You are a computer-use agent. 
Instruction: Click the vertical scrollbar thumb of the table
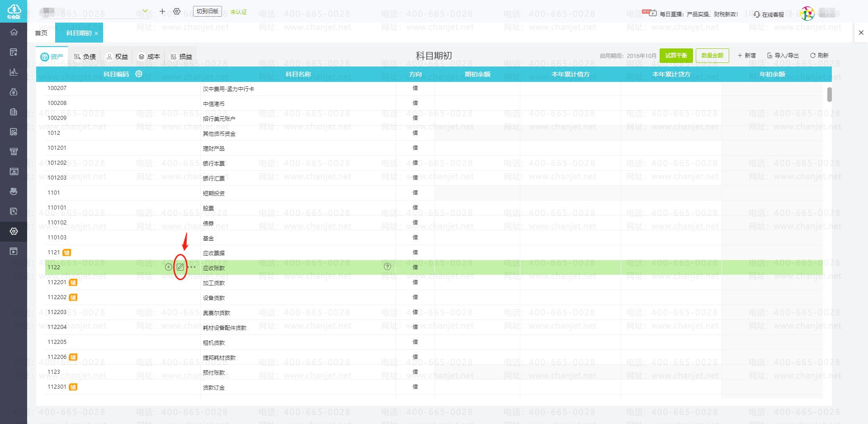click(x=830, y=94)
